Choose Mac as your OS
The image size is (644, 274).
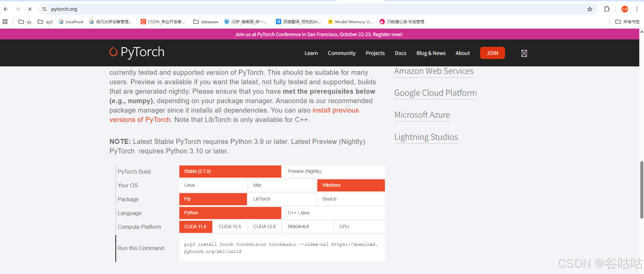click(x=282, y=185)
